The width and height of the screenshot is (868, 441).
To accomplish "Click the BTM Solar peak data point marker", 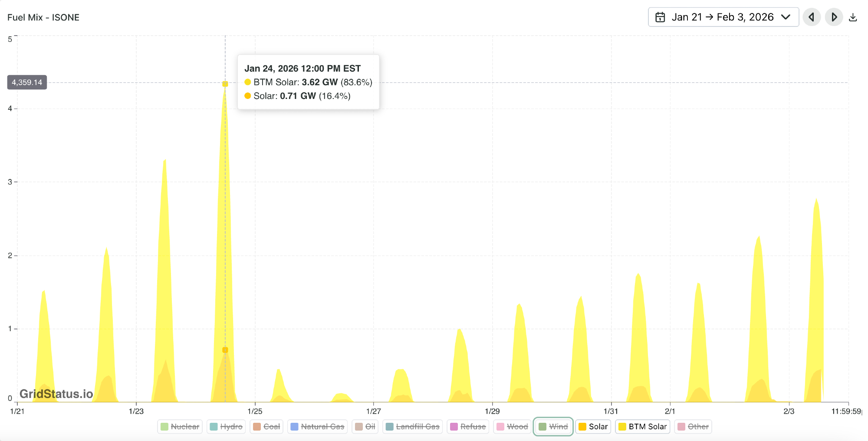I will [225, 84].
